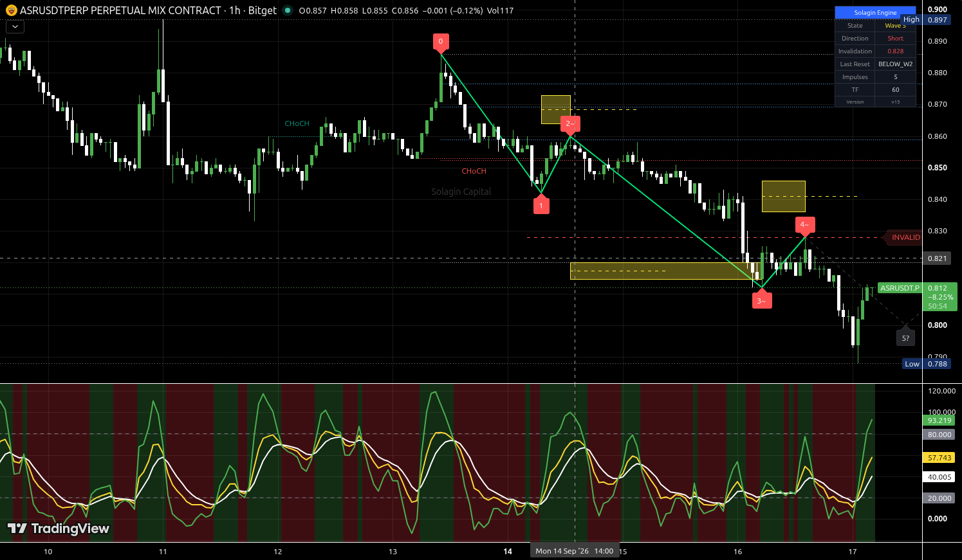Click the ASR coin logo icon
The width and height of the screenshot is (962, 560).
[11, 10]
